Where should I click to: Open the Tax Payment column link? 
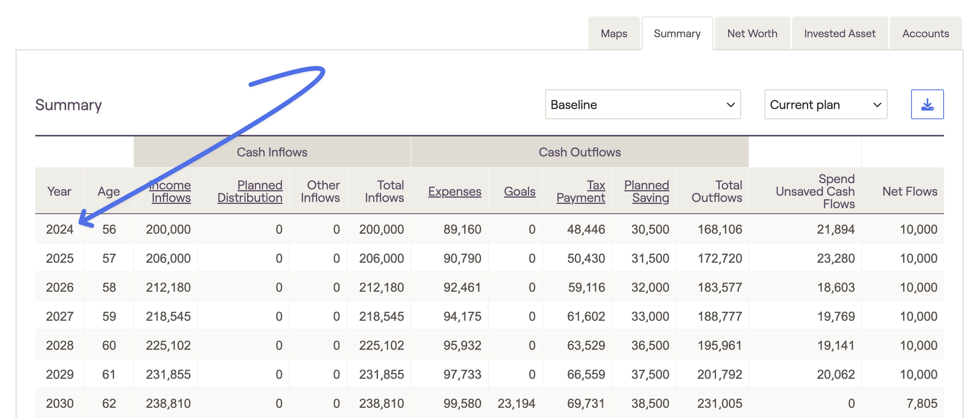tap(581, 192)
